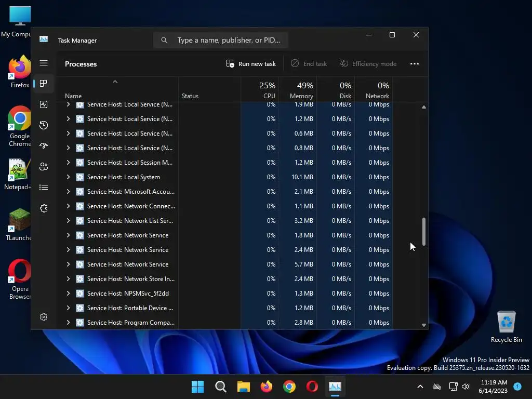Click gear icon of Local System row
Screen dimensions: 532x399
coord(79,177)
